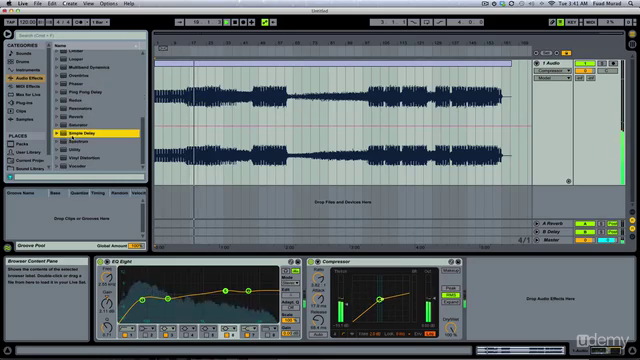
Task: Open EQ Eight Mode Stereo dropdown
Action: [x=291, y=283]
